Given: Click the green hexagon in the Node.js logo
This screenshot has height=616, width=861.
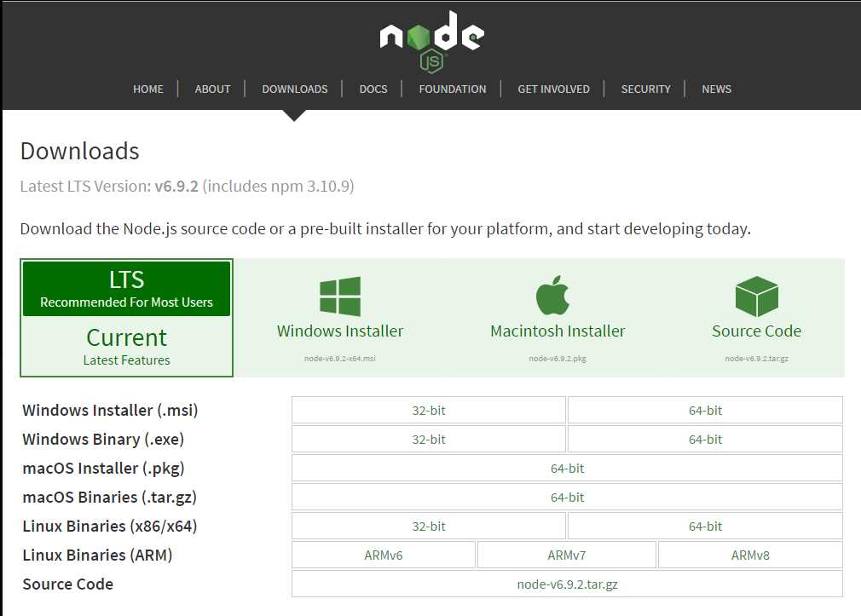Looking at the screenshot, I should pos(417,37).
